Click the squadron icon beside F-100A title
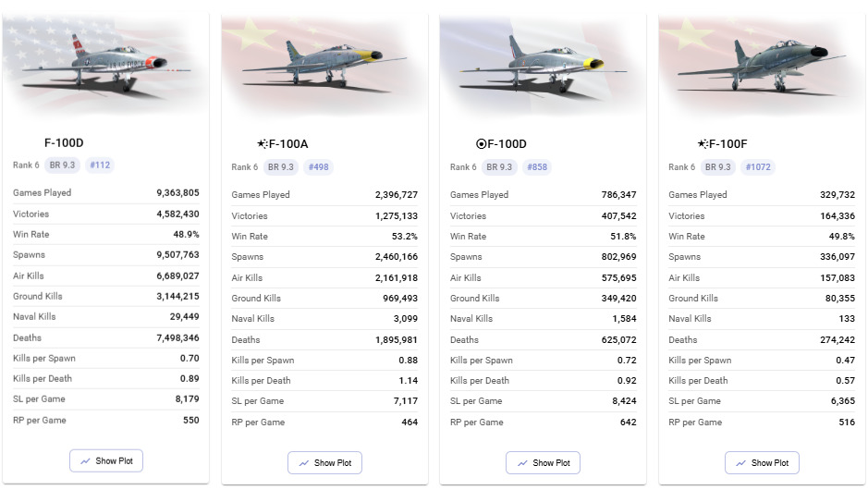This screenshot has width=868, height=490. coord(263,144)
